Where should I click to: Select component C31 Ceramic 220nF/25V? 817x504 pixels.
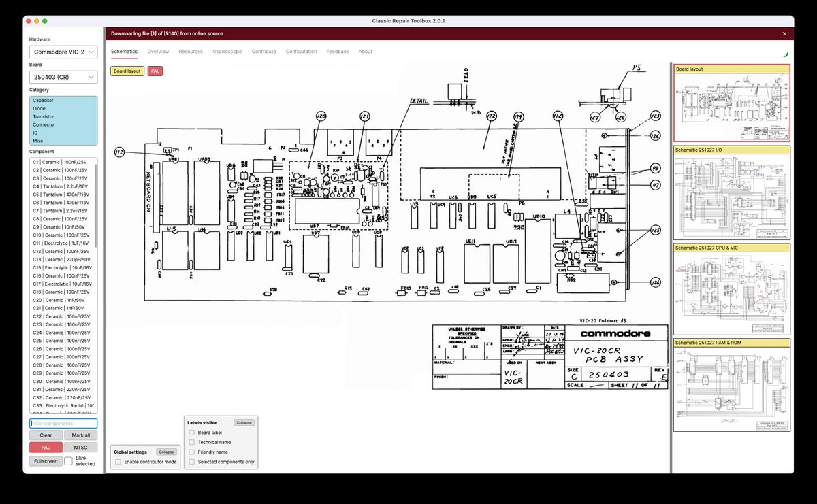pos(62,389)
